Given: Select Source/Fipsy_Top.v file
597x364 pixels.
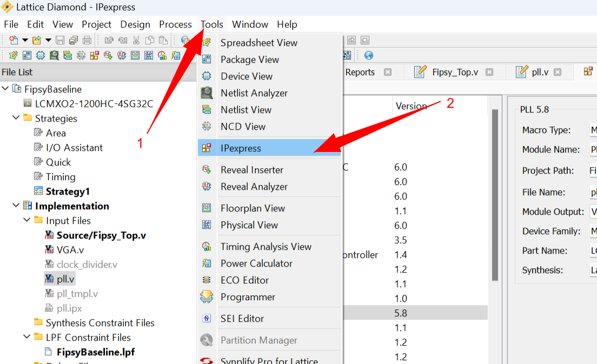Looking at the screenshot, I should point(101,235).
